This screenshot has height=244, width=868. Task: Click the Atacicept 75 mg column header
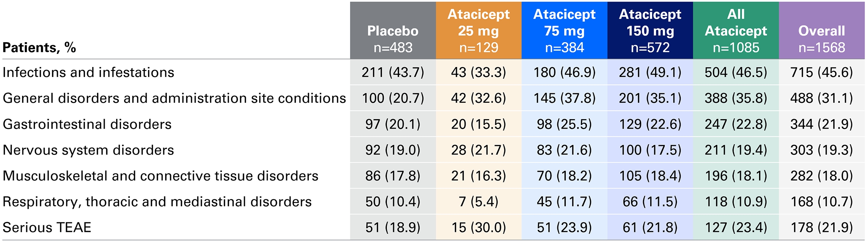[564, 31]
